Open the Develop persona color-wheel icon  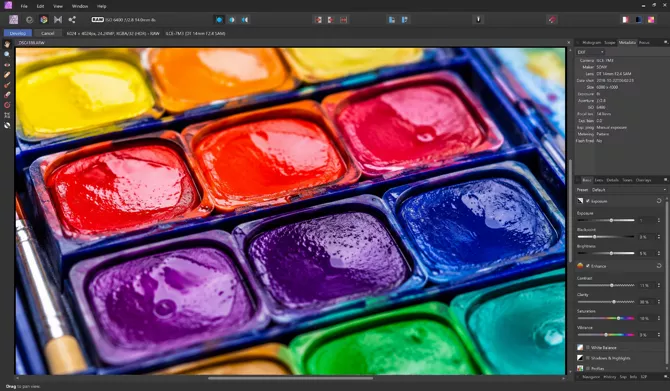(x=44, y=20)
